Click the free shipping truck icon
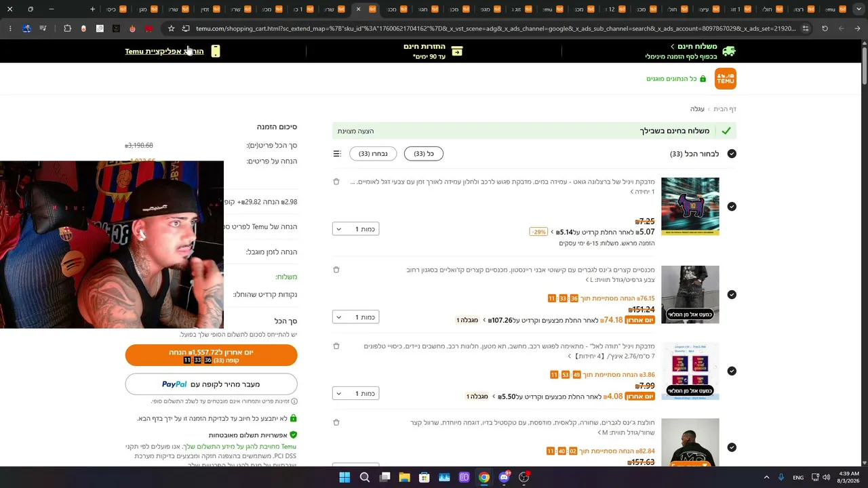 (729, 52)
